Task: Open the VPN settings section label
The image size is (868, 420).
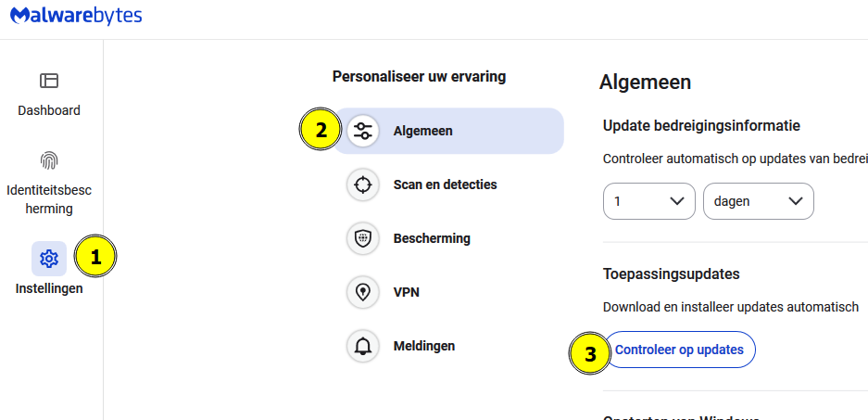Action: pos(407,292)
